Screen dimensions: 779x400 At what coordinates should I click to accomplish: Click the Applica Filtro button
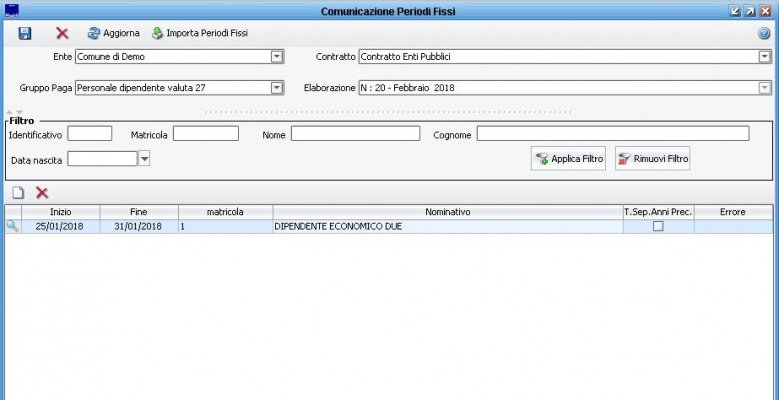[x=568, y=159]
